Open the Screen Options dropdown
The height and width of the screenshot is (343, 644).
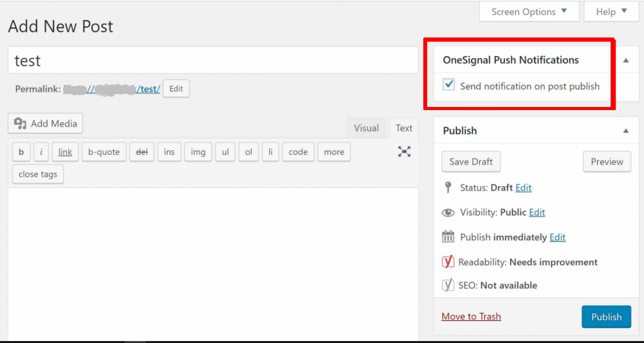coord(529,11)
